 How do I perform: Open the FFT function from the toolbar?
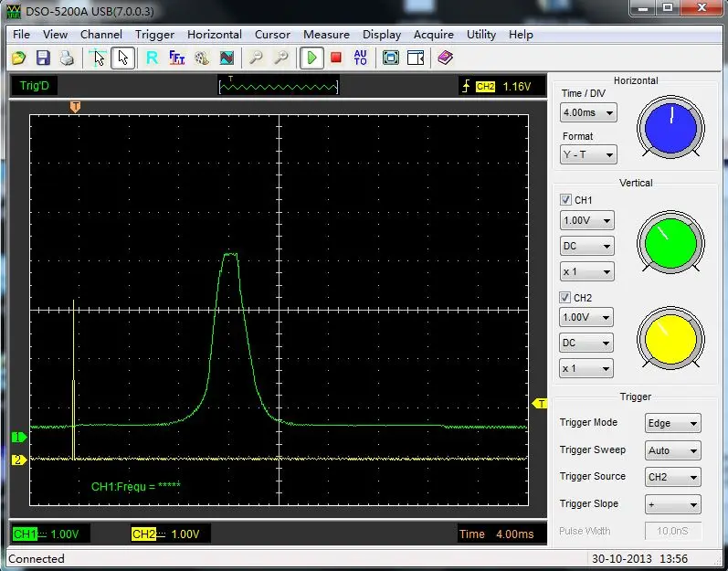(x=177, y=58)
